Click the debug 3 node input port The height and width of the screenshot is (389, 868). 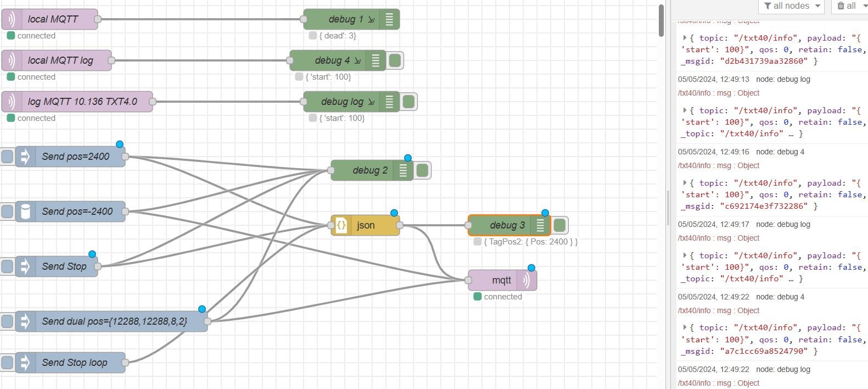468,225
